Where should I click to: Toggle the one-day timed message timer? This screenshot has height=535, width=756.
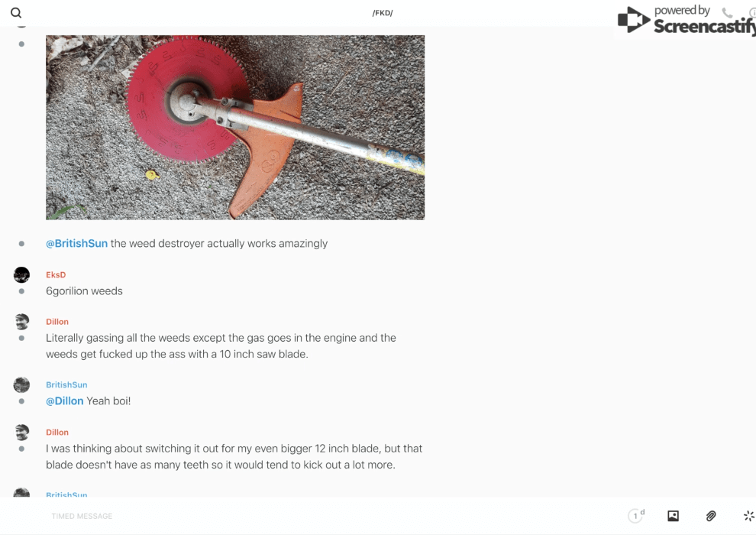[636, 515]
